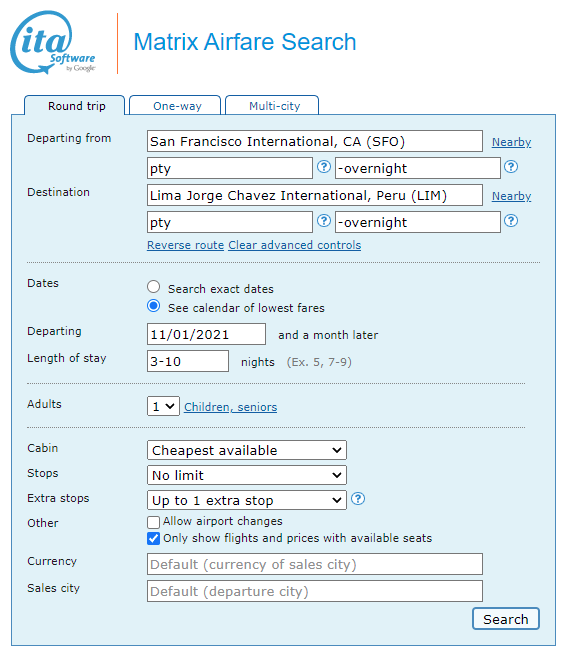
Task: Open help icon beside departure pty routing field
Action: [323, 167]
